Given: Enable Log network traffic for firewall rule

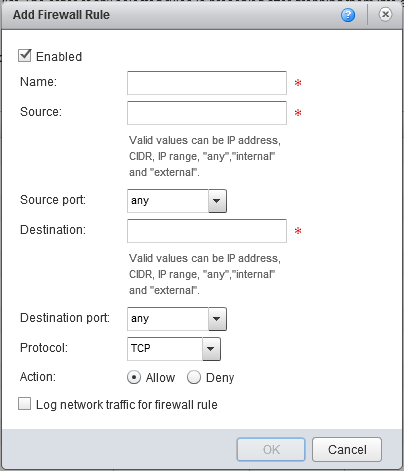Looking at the screenshot, I should pyautogui.click(x=24, y=404).
